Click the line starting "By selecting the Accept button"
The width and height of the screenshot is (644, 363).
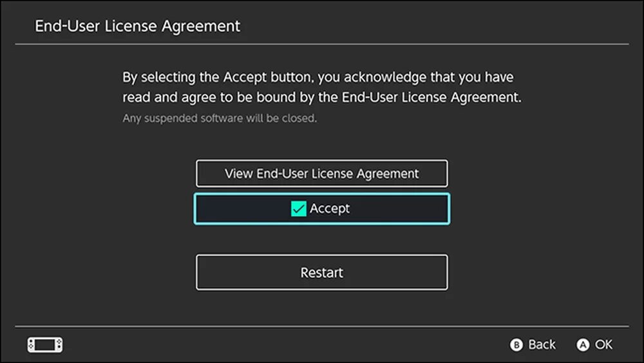coord(318,77)
